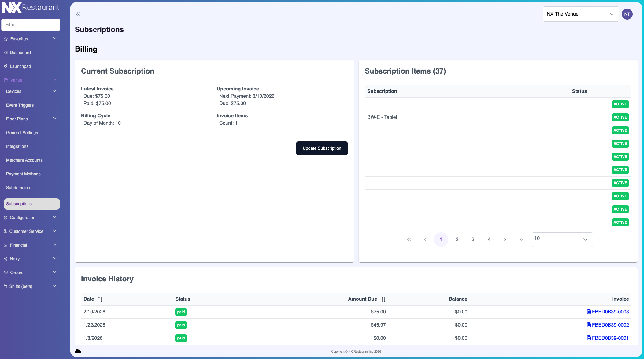Go to last page of subscription items

521,240
